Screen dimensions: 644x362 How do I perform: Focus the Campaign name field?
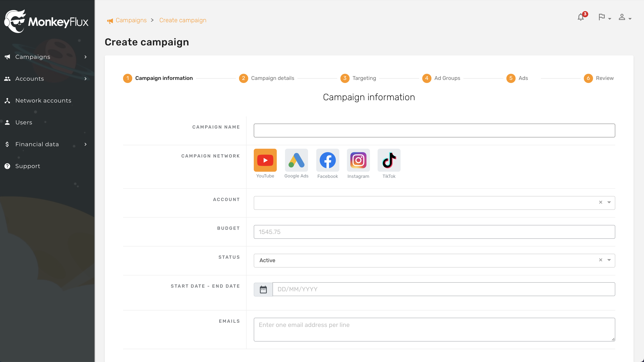[x=434, y=131]
